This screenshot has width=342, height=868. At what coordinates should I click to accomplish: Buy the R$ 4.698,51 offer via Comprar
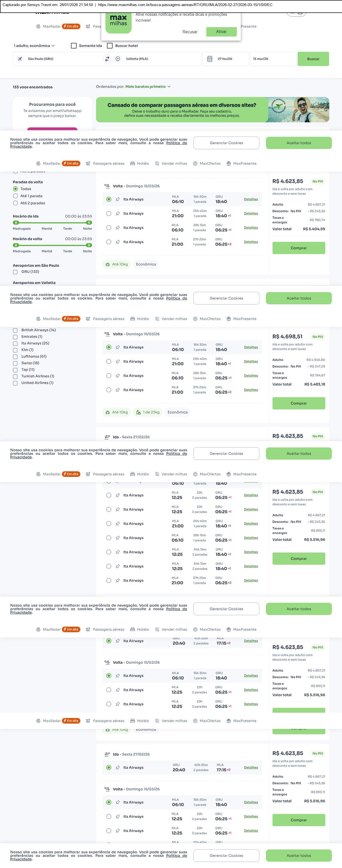(x=299, y=403)
